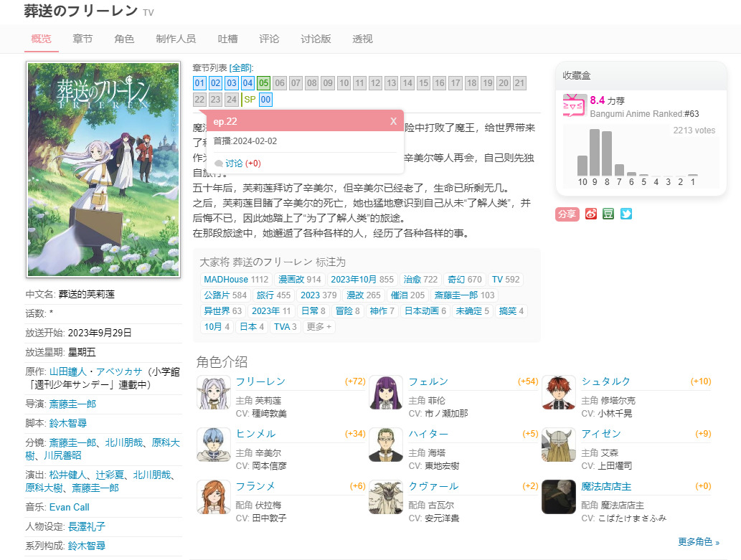Open character designer 長澤礼子 link
This screenshot has height=560, width=741.
click(87, 526)
